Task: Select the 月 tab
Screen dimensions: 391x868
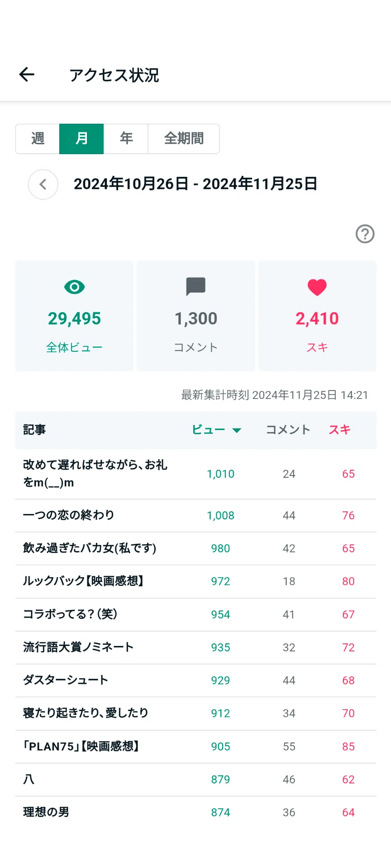Action: tap(81, 139)
